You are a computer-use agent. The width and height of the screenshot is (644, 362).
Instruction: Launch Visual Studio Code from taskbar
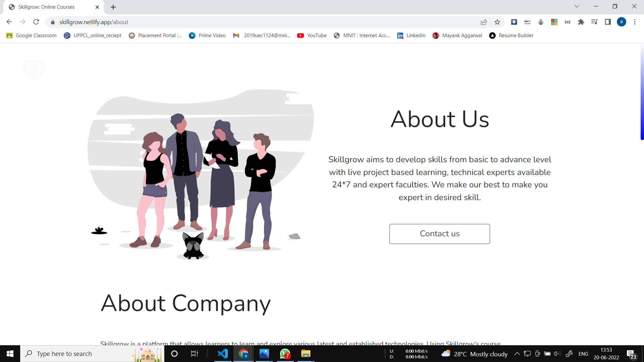tap(223, 354)
